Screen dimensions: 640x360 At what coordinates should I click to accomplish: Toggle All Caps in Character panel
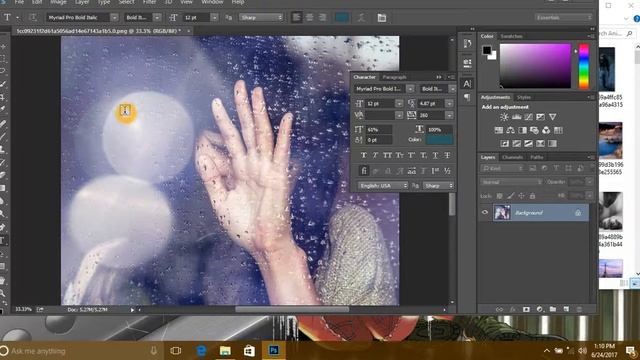(387, 155)
